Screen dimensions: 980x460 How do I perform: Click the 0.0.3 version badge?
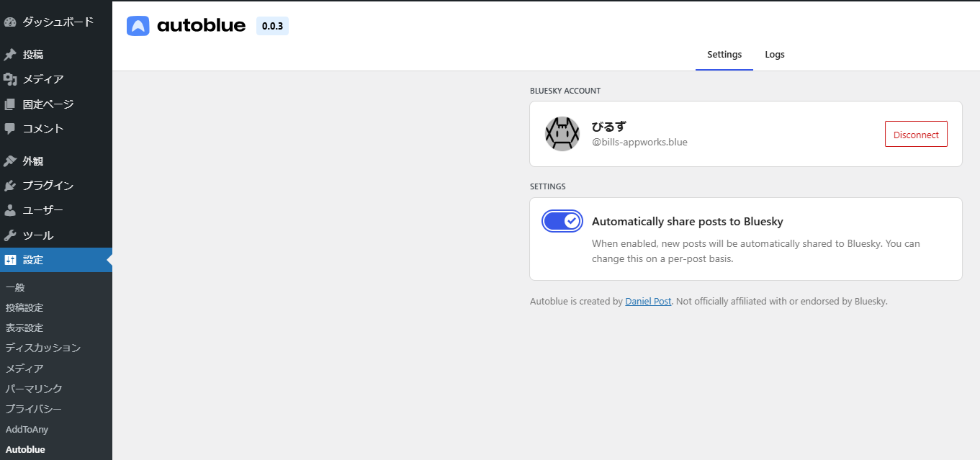click(x=272, y=27)
